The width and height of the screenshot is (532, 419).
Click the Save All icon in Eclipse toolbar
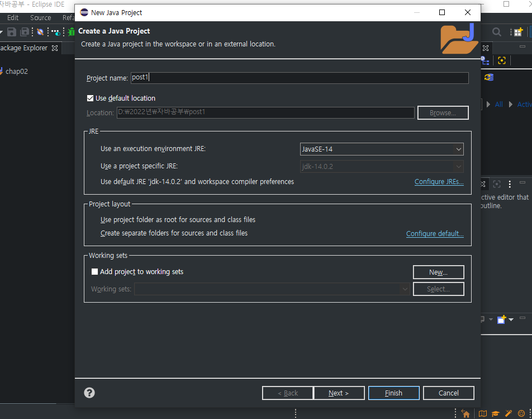pyautogui.click(x=25, y=32)
